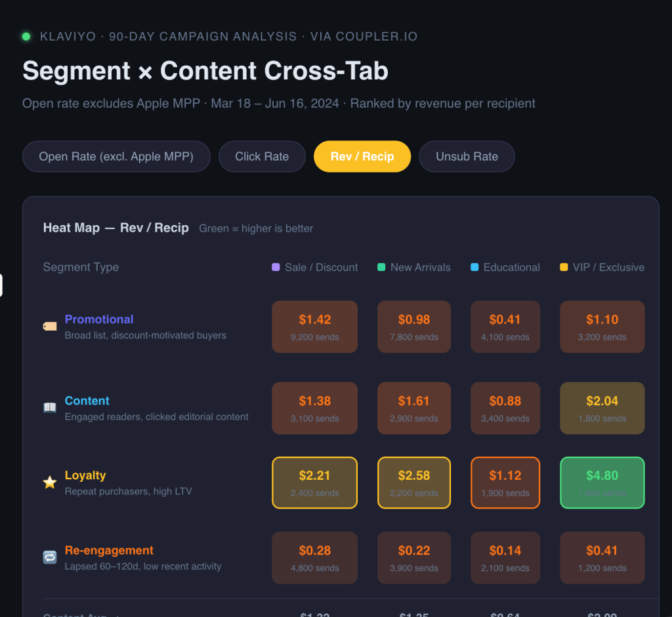Click the yellow VIP / Exclusive legend swatch

[564, 267]
